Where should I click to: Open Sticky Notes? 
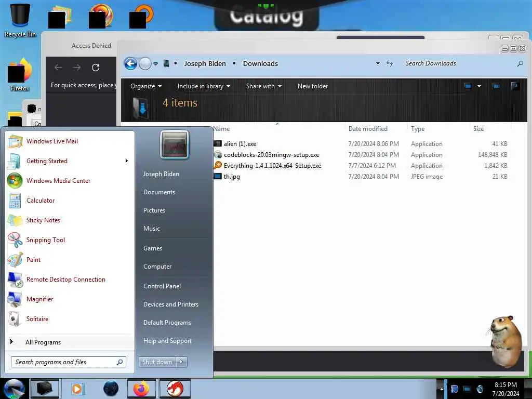[70, 220]
